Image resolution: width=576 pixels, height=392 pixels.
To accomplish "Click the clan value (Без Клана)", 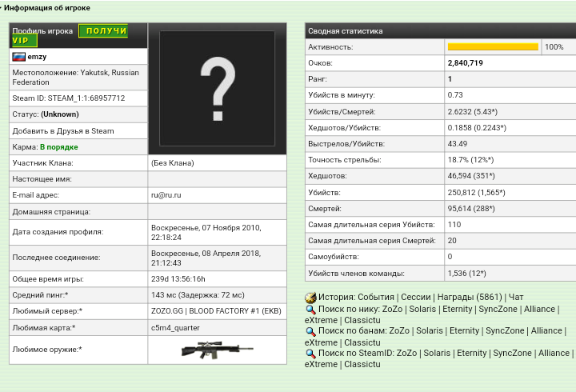I will click(x=172, y=163).
